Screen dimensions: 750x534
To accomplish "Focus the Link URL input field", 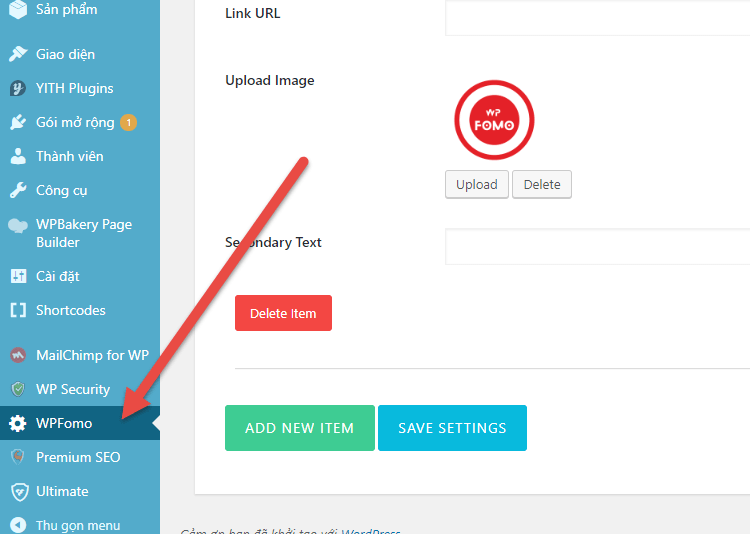I will click(597, 18).
